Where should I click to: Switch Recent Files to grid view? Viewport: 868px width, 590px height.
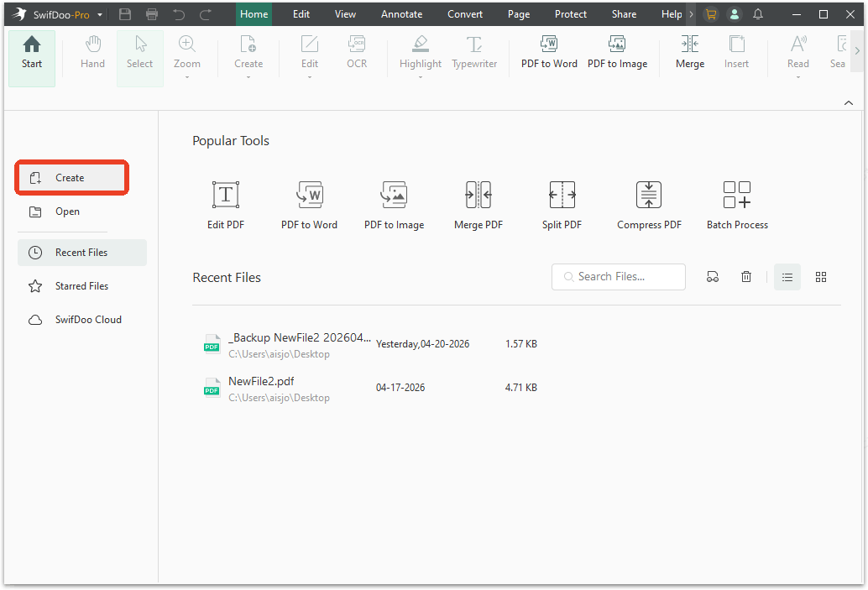tap(821, 276)
